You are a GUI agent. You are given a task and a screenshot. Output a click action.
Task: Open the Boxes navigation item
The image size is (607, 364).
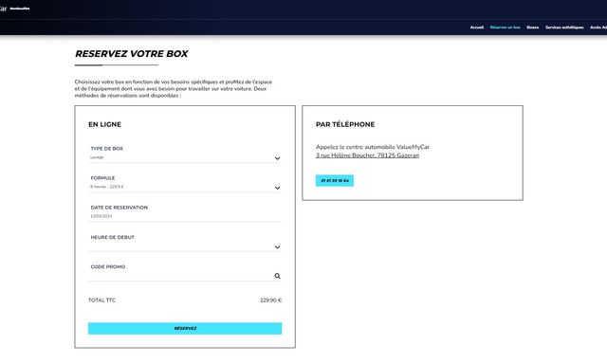click(x=533, y=27)
